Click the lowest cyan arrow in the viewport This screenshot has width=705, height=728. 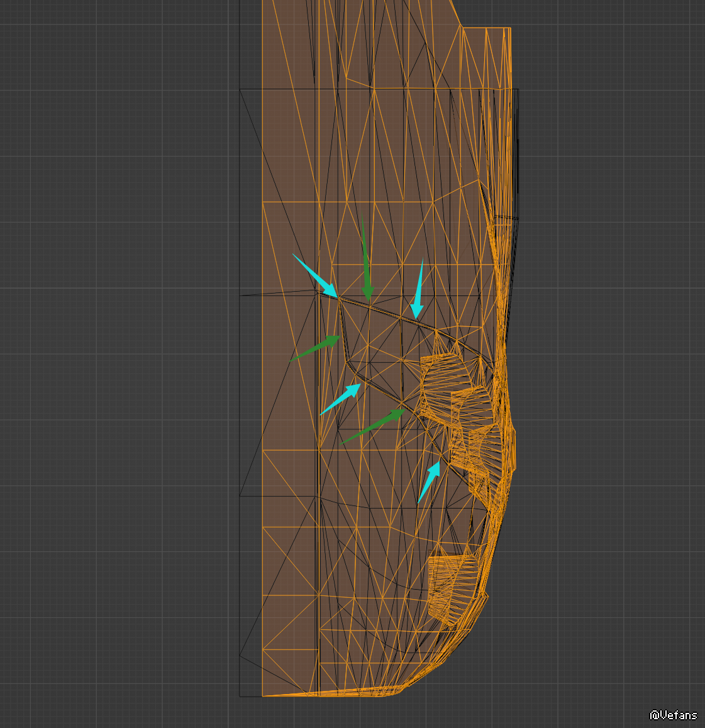coord(429,482)
